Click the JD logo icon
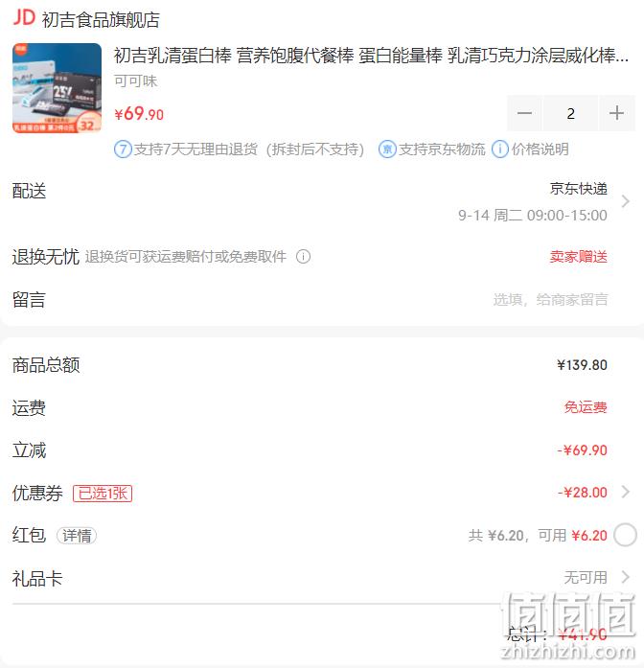 click(x=24, y=18)
